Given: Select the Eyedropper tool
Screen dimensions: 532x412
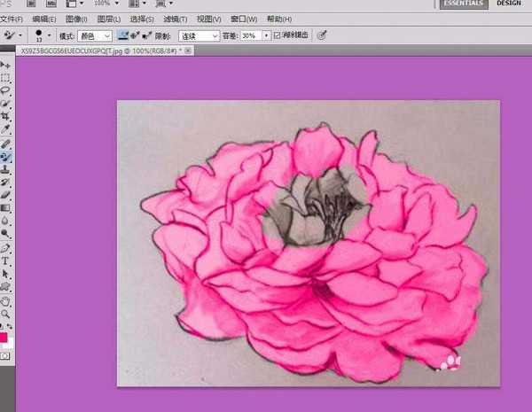Looking at the screenshot, I should pyautogui.click(x=5, y=129).
